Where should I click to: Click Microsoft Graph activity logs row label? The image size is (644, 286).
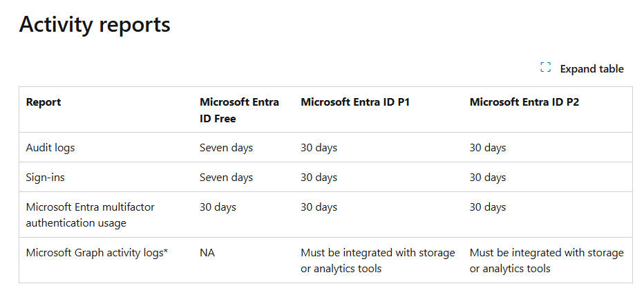tap(97, 253)
